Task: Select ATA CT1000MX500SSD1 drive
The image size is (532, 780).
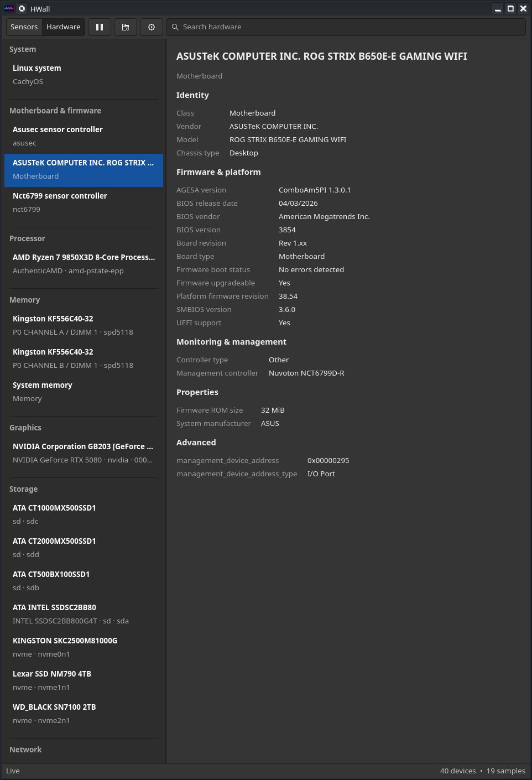Action: (84, 514)
